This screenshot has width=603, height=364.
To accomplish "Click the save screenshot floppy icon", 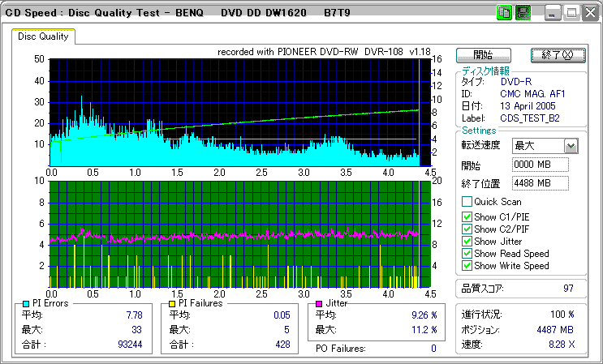I will point(523,13).
